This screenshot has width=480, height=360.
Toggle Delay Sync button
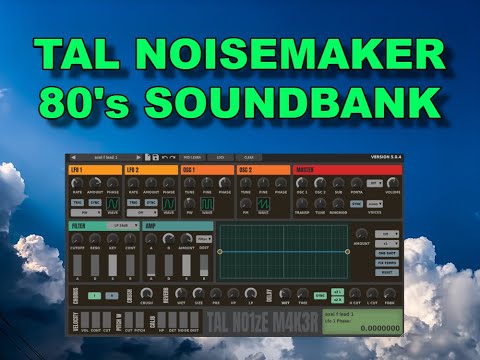point(320,295)
